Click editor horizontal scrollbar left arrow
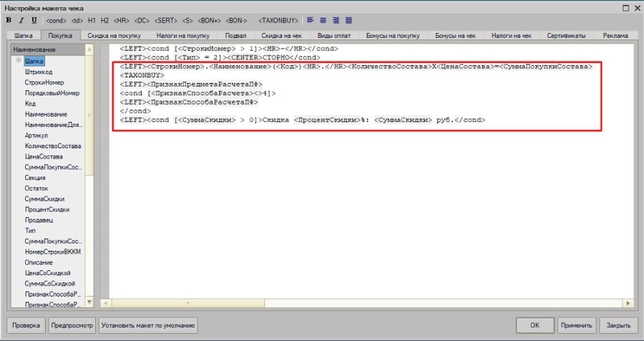 [x=105, y=303]
